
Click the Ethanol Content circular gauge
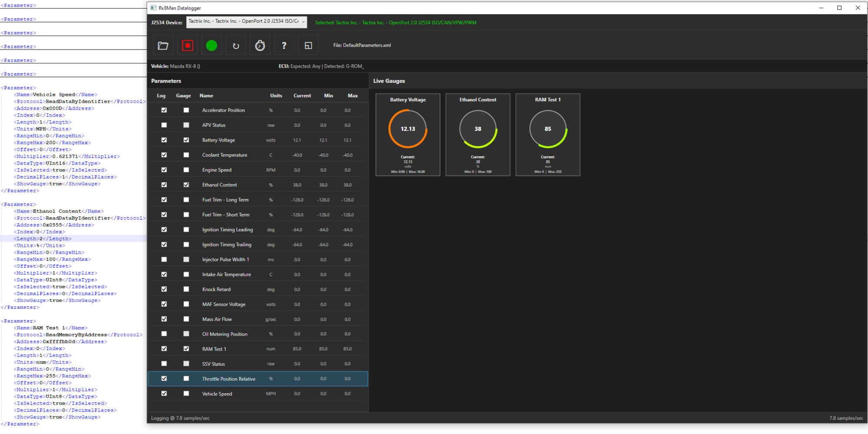pos(478,129)
